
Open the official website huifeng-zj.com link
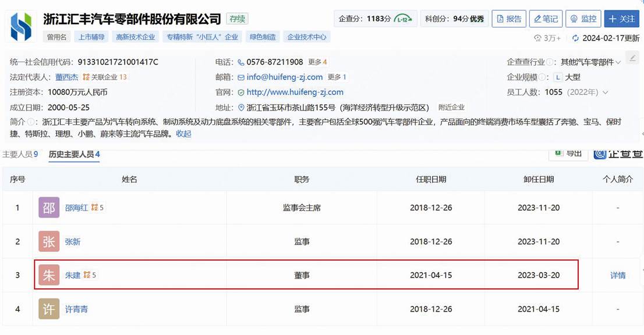click(x=295, y=92)
